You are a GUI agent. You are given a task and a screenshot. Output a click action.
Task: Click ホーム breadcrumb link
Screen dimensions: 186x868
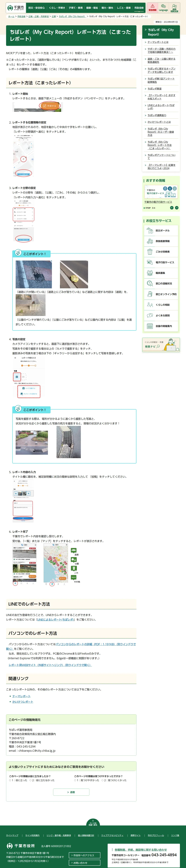[11, 16]
